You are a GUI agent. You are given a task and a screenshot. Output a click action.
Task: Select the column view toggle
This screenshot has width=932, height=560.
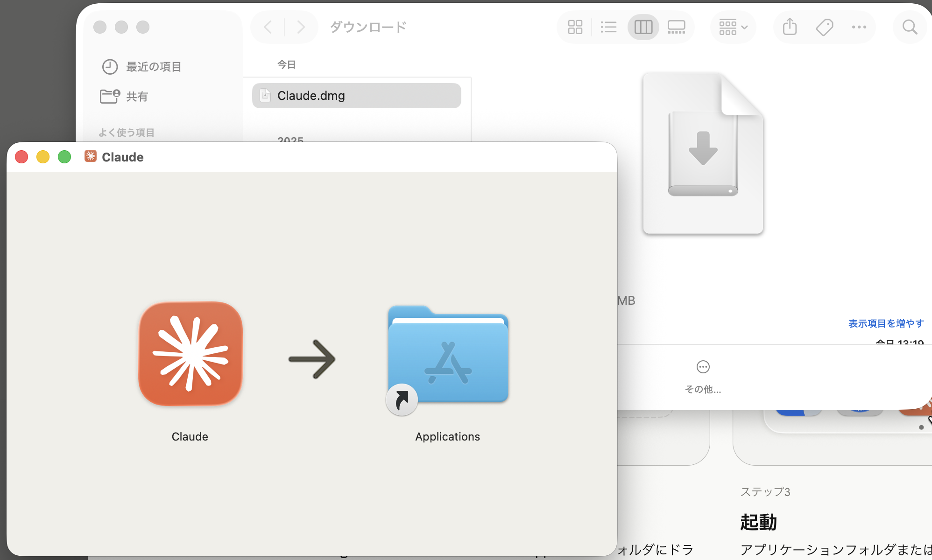pos(643,27)
